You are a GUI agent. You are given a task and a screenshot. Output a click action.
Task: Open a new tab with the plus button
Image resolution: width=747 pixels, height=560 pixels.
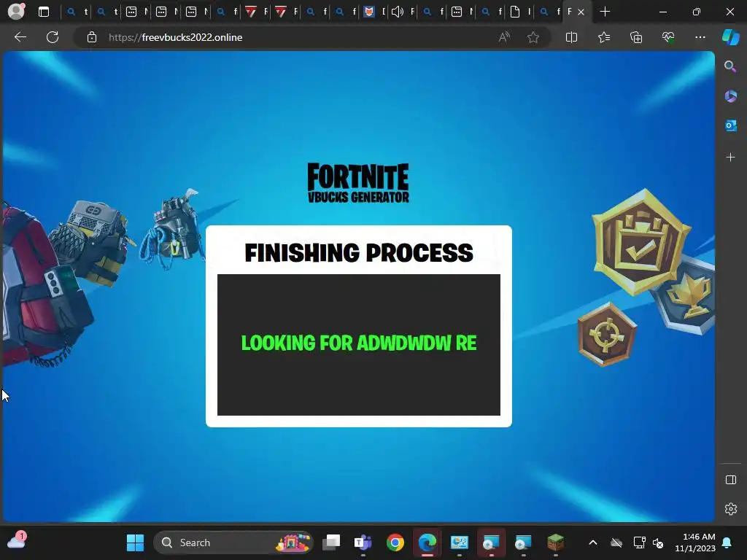[605, 12]
